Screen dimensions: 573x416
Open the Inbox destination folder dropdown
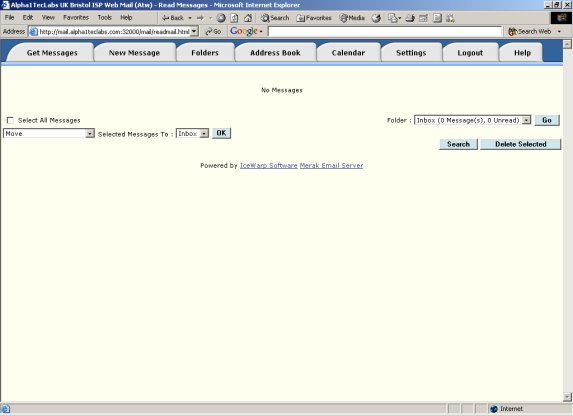click(x=192, y=133)
